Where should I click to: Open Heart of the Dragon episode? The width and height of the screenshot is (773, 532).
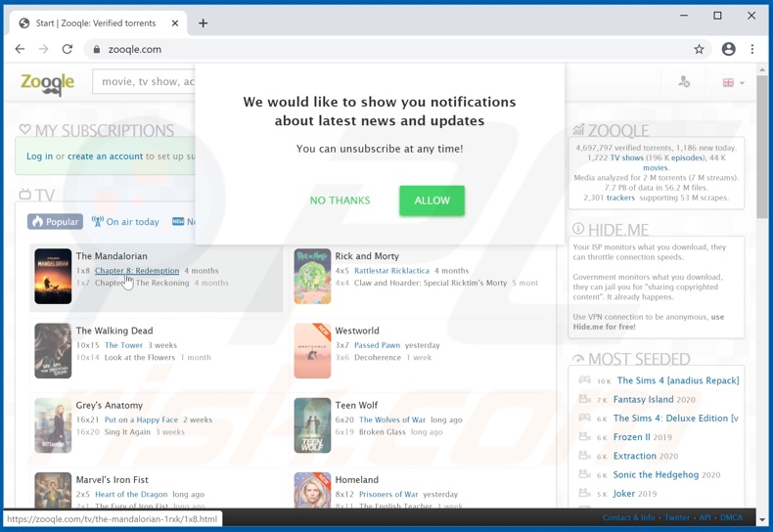[131, 494]
